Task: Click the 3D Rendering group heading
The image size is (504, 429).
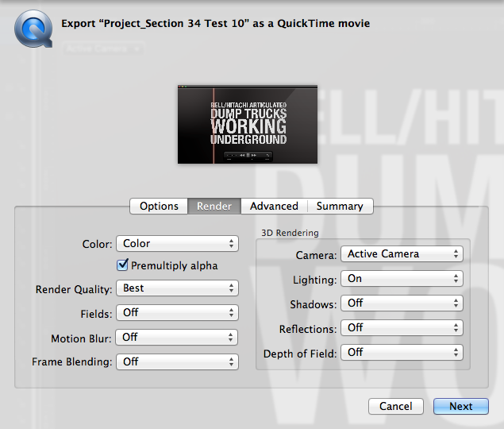Action: click(x=290, y=233)
